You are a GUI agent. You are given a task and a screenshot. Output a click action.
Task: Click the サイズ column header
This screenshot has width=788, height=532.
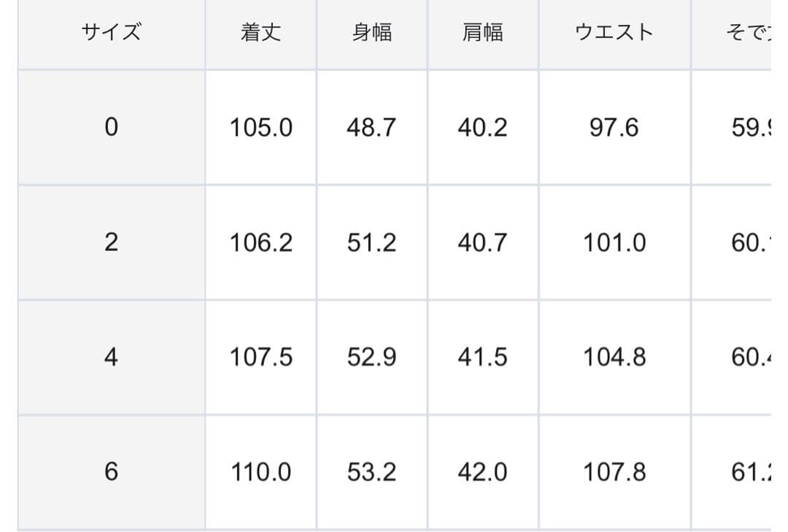(111, 33)
